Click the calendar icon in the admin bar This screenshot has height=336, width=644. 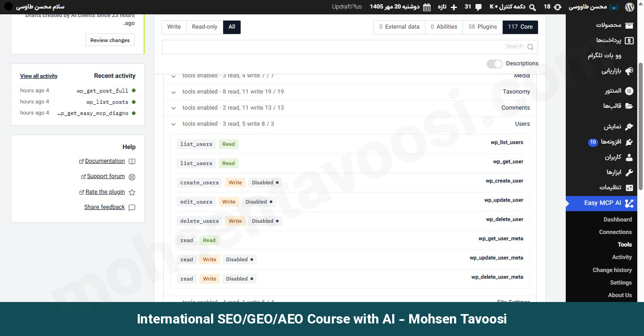point(427,7)
